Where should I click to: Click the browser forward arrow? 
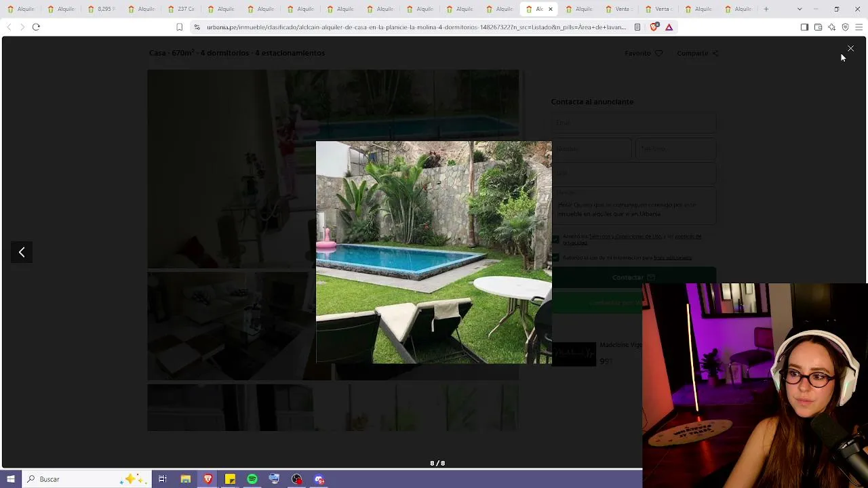[22, 27]
